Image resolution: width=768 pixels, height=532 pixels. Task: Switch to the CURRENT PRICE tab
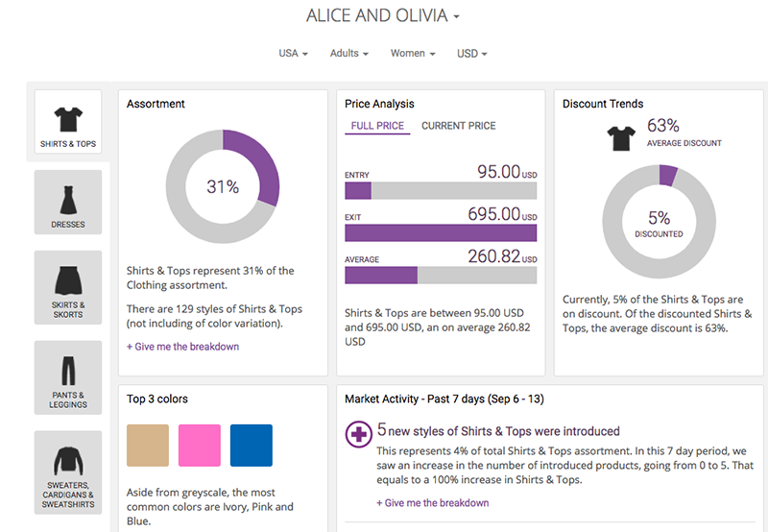(x=459, y=126)
